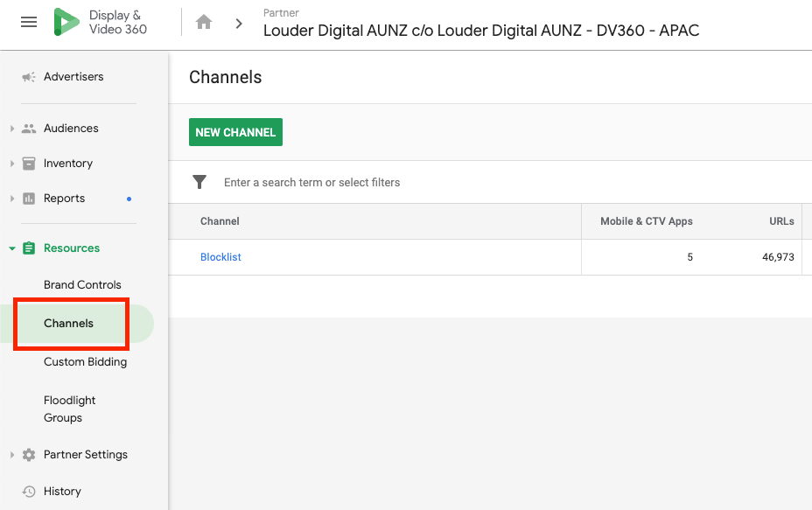The height and width of the screenshot is (510, 812).
Task: Expand the Reports section arrow
Action: (x=12, y=199)
